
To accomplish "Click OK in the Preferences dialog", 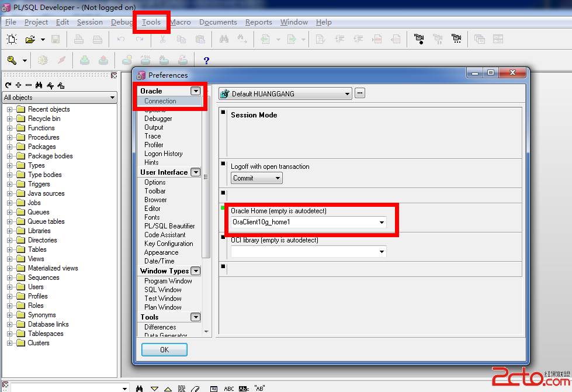I will point(164,350).
